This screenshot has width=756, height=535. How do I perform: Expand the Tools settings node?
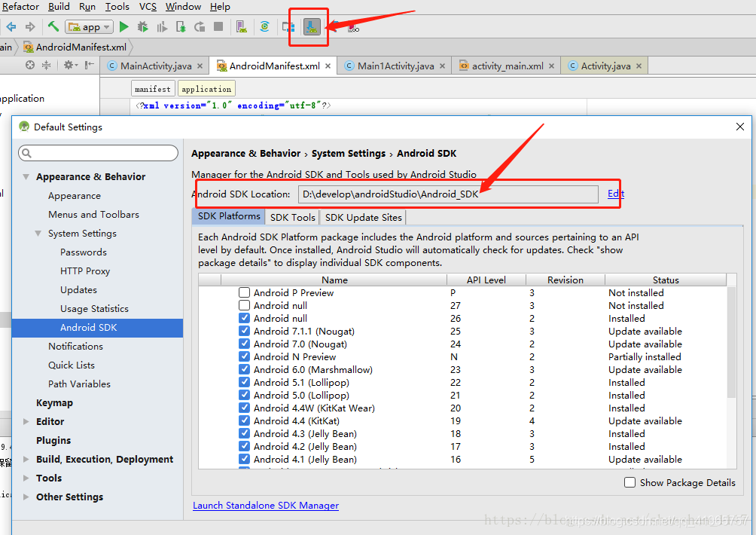[x=26, y=478]
